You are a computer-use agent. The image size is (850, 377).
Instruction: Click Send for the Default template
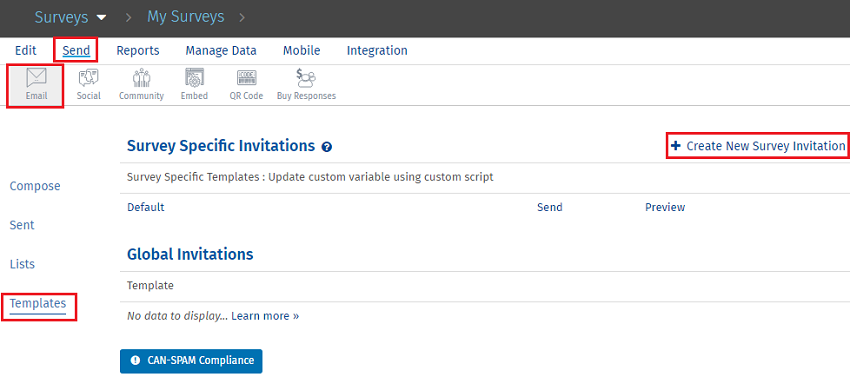click(x=550, y=207)
